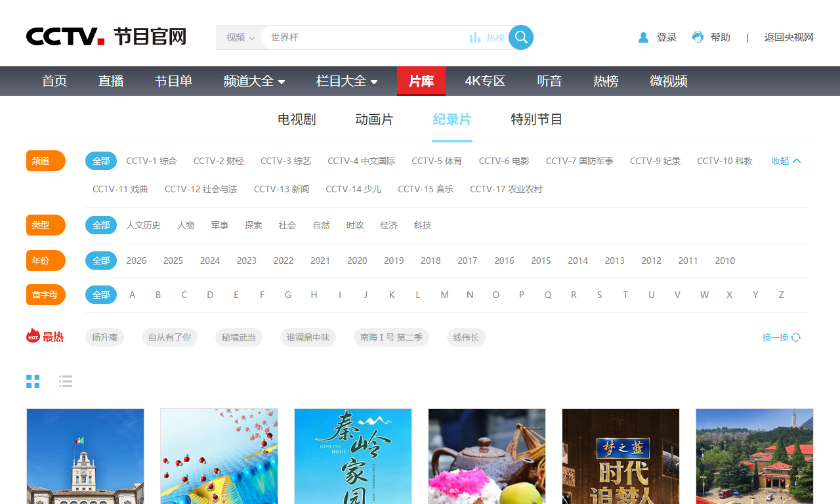Expand the 频道大全 menu

click(x=254, y=81)
